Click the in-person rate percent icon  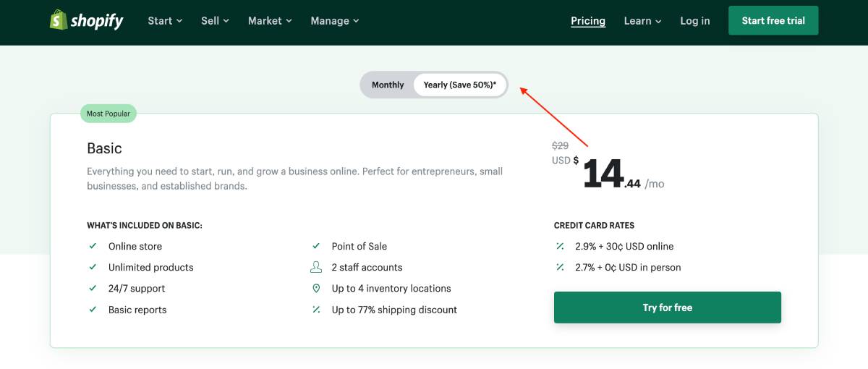tap(560, 267)
